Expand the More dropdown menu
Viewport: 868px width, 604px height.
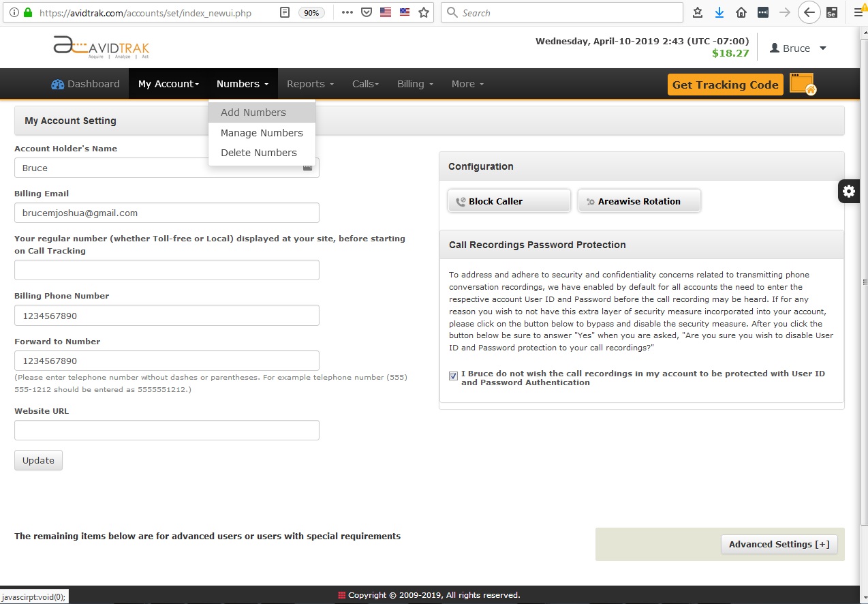(467, 84)
